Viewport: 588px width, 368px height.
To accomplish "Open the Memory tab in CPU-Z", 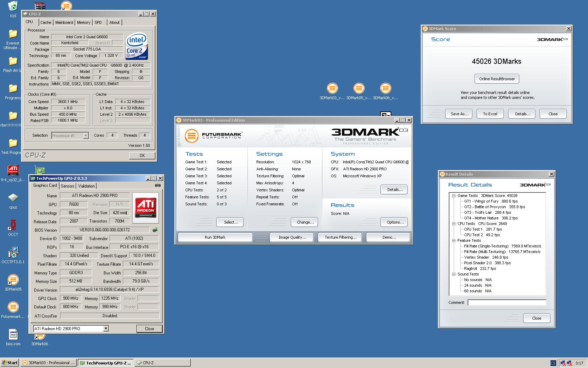I will 84,22.
